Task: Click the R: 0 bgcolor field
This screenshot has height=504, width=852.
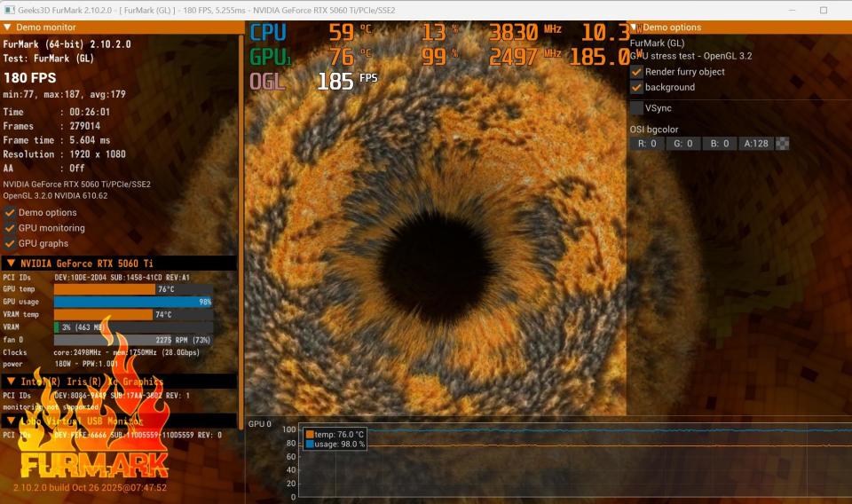Action: pos(647,144)
